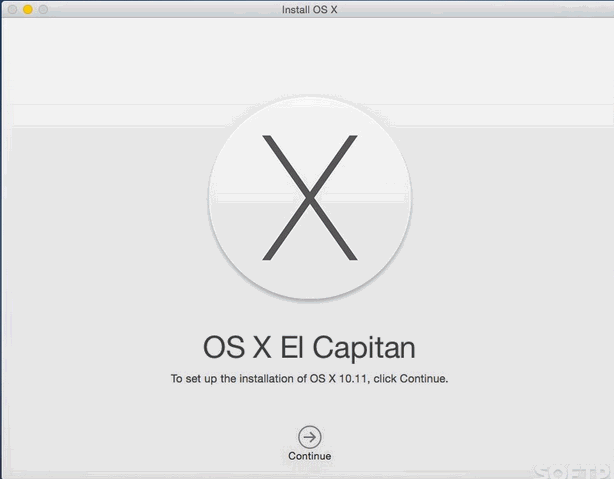
Task: Click the 'Install OS X' window title
Action: coord(309,9)
